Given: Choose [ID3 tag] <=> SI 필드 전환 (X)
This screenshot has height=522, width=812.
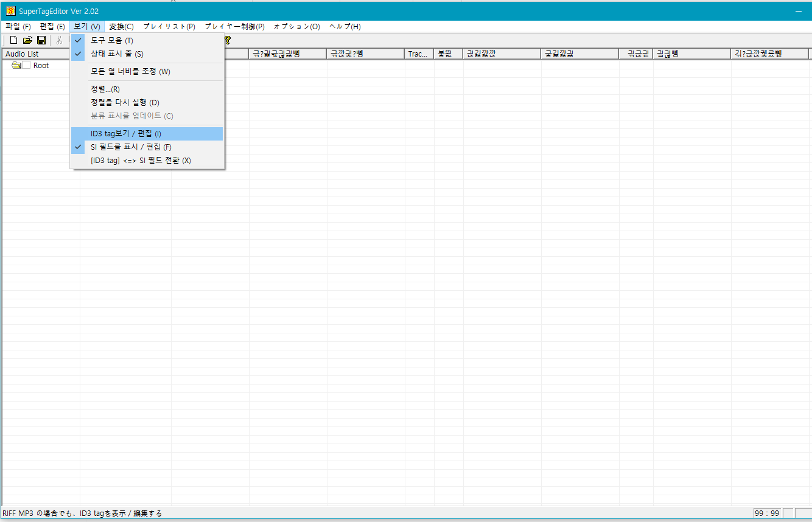Looking at the screenshot, I should pyautogui.click(x=147, y=160).
